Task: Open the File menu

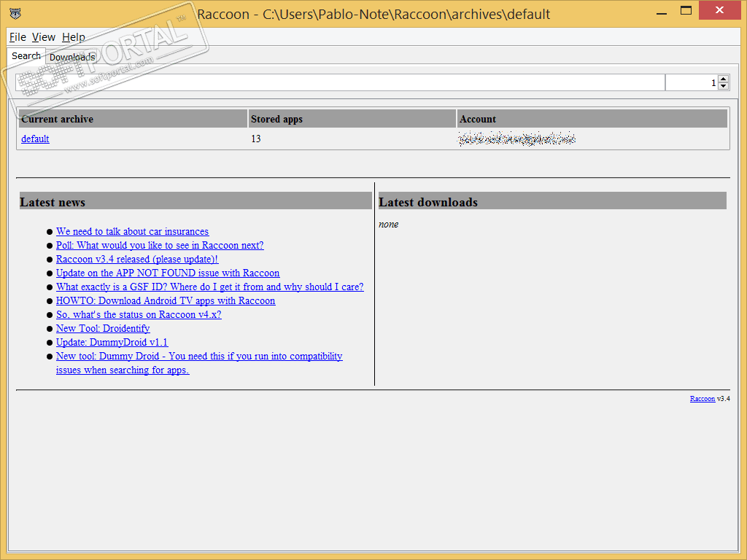Action: click(18, 37)
